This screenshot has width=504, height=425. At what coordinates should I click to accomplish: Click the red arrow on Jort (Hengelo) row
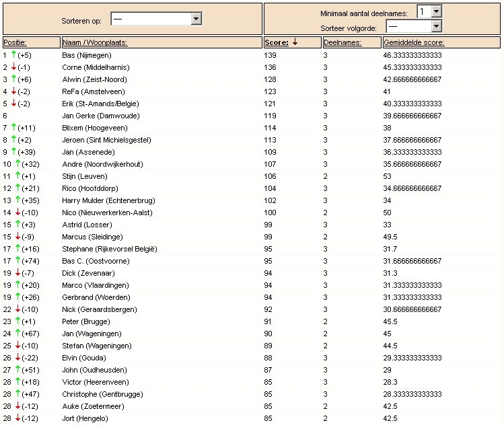coord(18,418)
